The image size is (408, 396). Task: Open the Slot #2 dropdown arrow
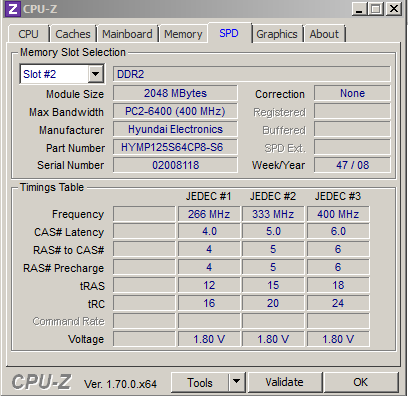(x=95, y=74)
